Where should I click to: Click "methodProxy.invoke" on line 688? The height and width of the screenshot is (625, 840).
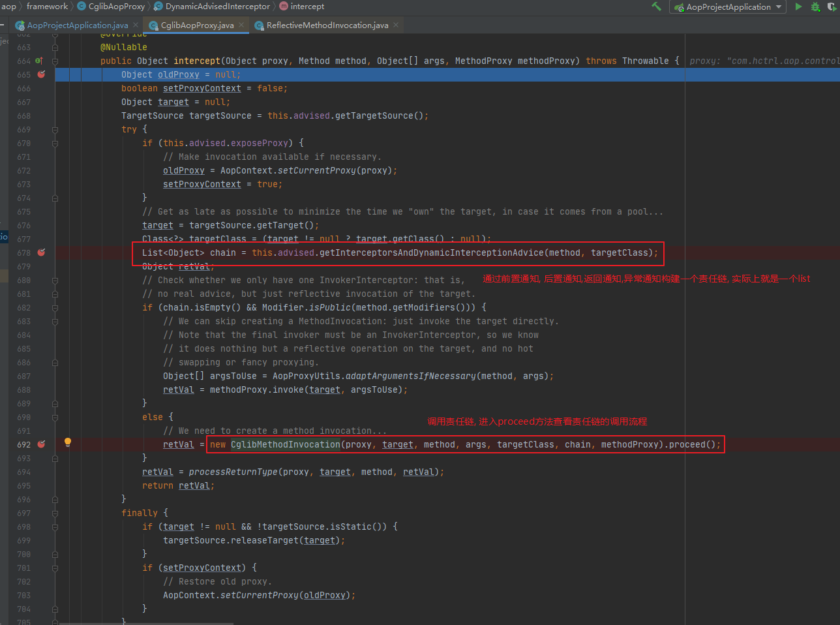(x=257, y=389)
